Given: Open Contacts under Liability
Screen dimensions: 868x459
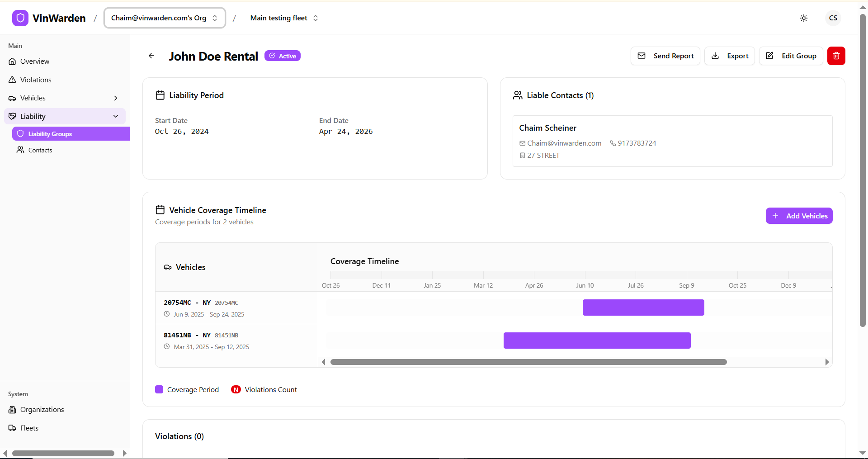Looking at the screenshot, I should coord(40,150).
